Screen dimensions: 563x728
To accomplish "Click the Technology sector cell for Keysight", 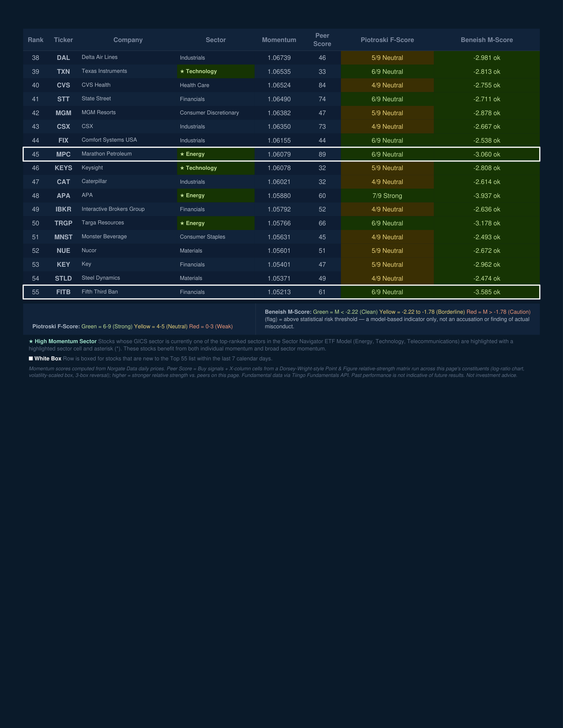I will (x=216, y=168).
